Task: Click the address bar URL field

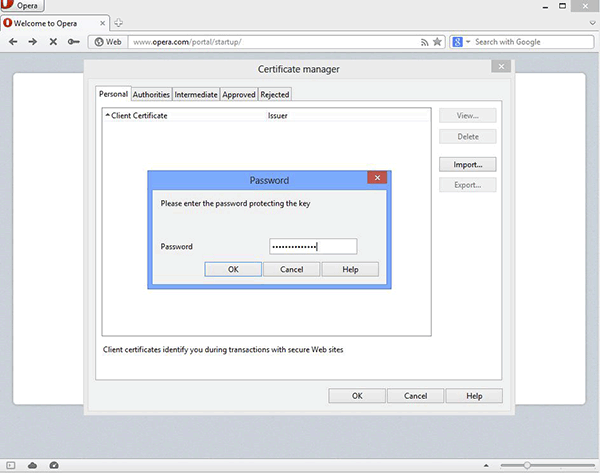Action: tap(274, 42)
